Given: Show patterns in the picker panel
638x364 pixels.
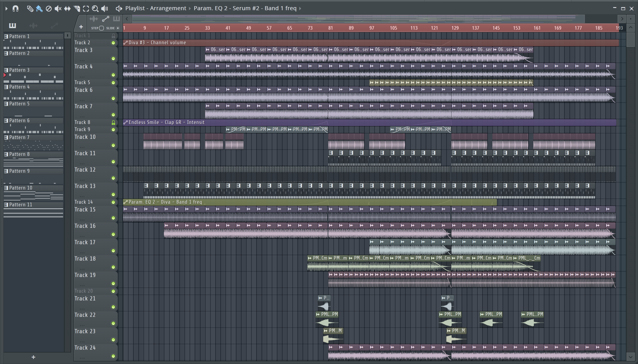Looking at the screenshot, I should 12,25.
